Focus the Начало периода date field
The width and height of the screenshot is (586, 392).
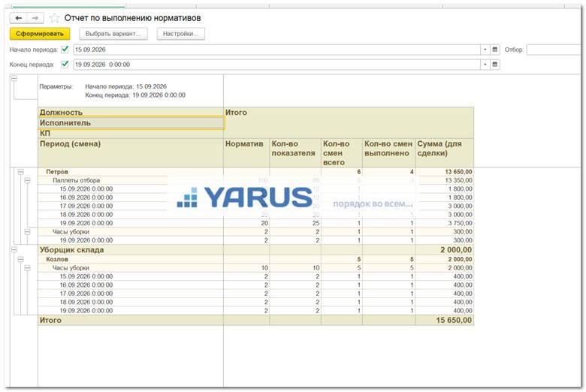(x=276, y=50)
